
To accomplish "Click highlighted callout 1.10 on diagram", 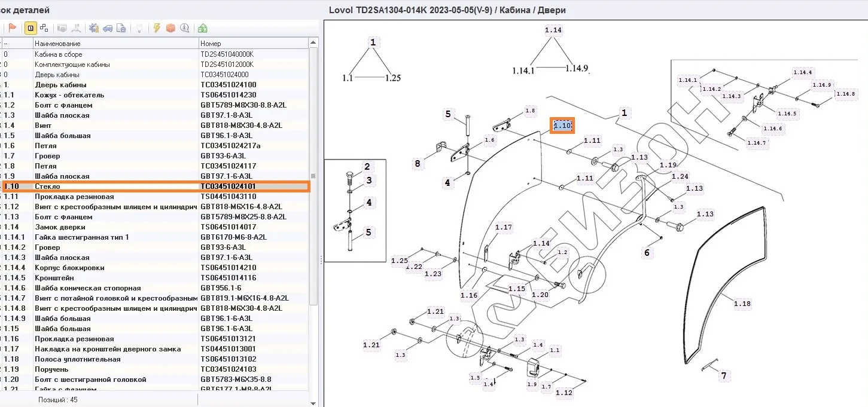I will [x=562, y=126].
